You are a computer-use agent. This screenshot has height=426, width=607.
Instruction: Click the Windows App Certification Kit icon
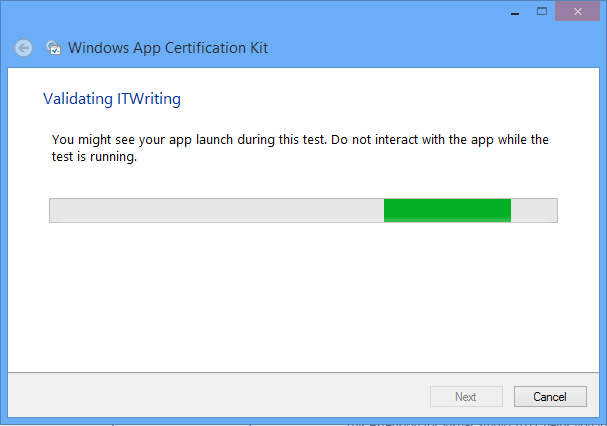(x=53, y=48)
